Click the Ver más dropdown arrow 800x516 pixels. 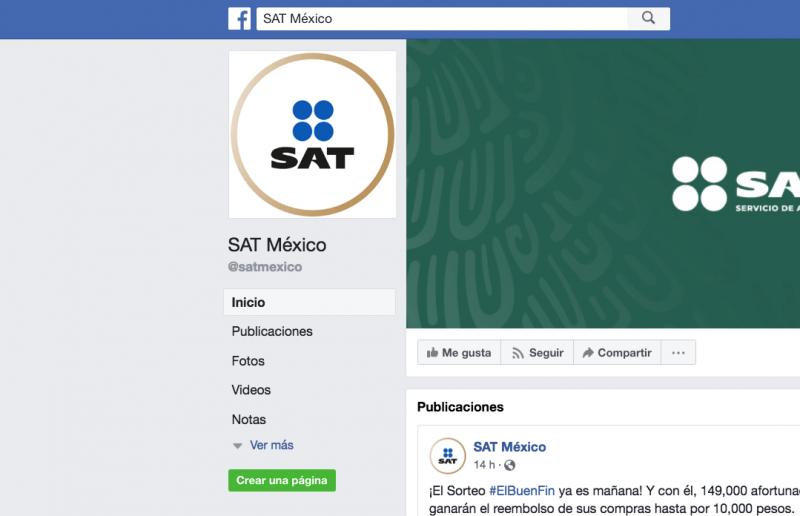pos(237,446)
